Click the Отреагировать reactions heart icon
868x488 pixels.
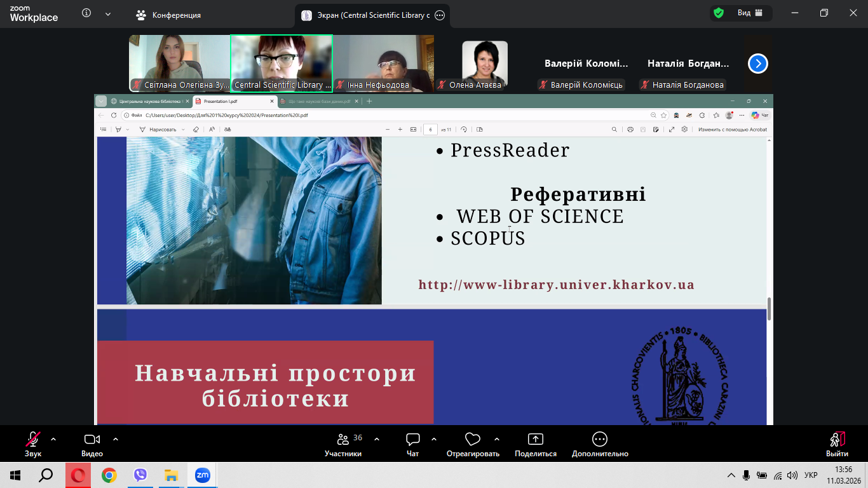tap(472, 440)
